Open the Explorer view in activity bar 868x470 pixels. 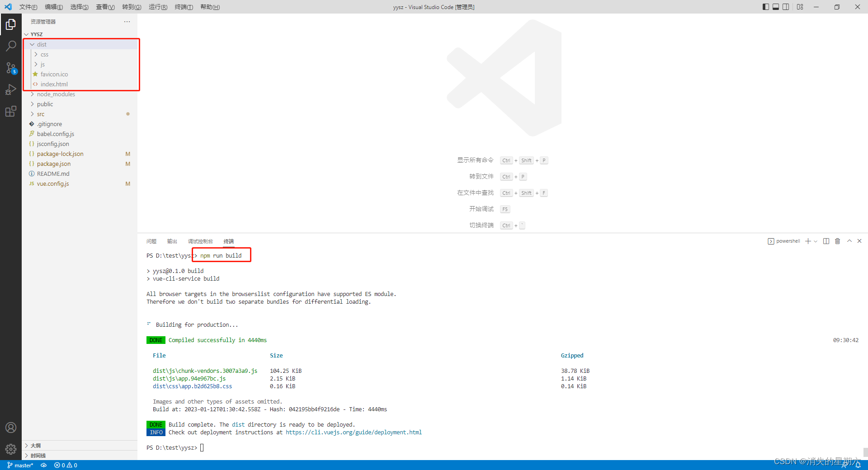pyautogui.click(x=11, y=24)
